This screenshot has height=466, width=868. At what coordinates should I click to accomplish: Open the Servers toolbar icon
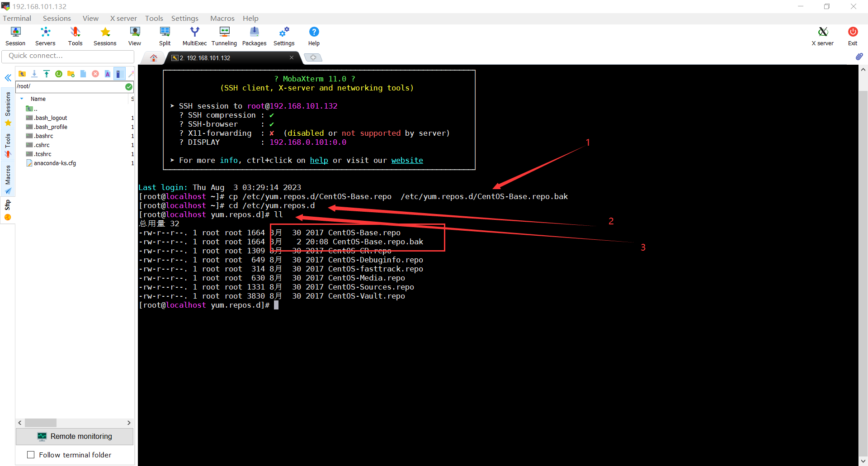(x=45, y=36)
